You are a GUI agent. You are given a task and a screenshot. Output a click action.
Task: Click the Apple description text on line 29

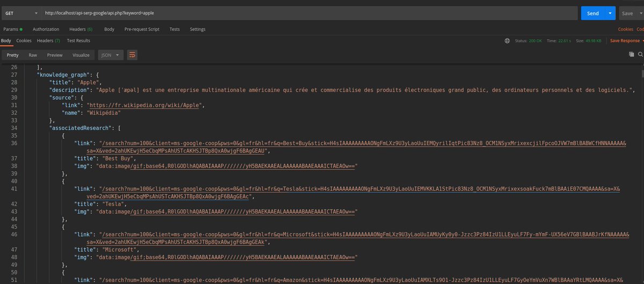(365, 90)
